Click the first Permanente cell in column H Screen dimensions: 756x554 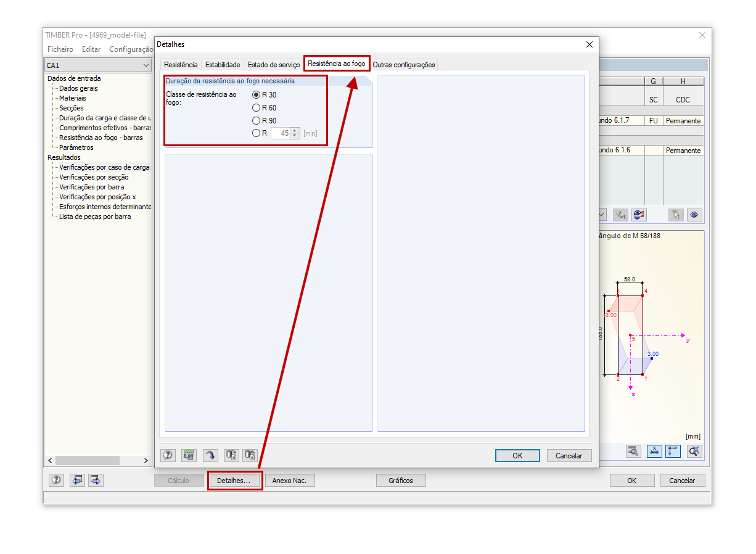(x=683, y=121)
